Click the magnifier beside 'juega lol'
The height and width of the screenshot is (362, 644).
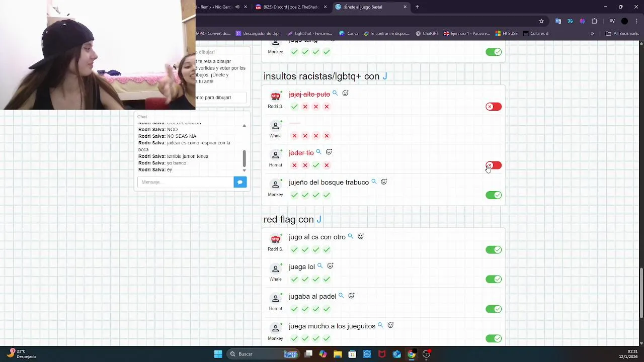point(320,266)
